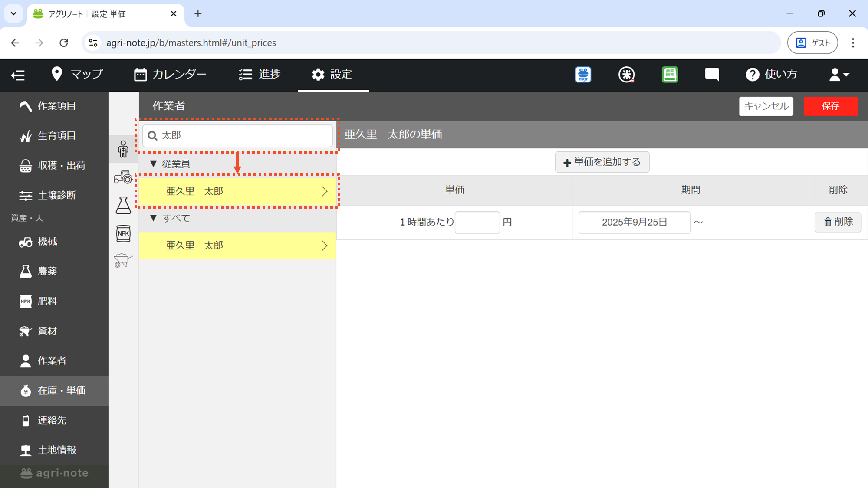Open the 使い方 help page

(x=771, y=74)
